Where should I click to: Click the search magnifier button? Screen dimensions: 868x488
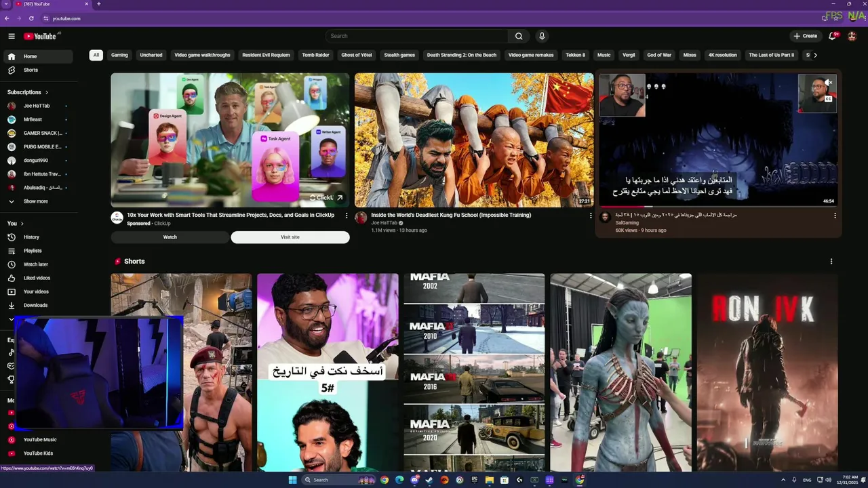pyautogui.click(x=519, y=36)
